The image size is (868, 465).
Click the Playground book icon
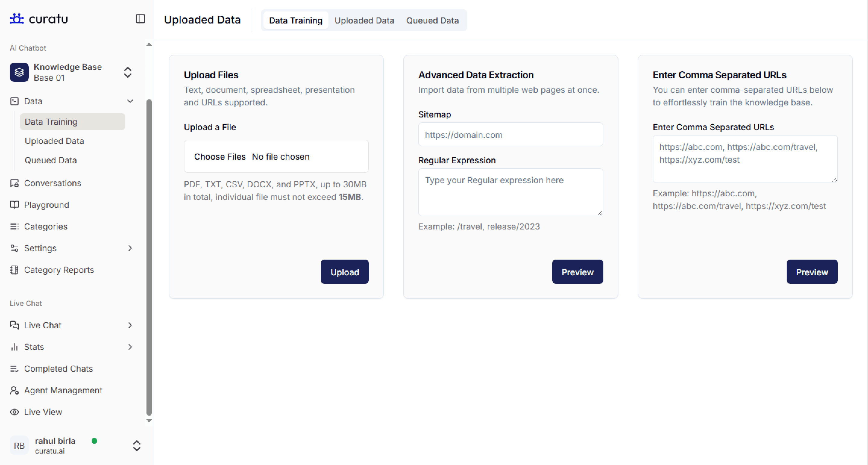click(14, 205)
